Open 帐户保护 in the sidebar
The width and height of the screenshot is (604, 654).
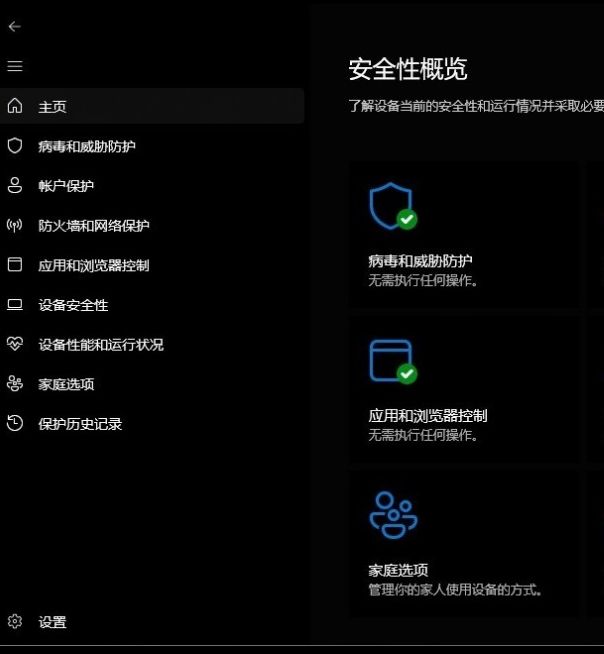click(66, 186)
